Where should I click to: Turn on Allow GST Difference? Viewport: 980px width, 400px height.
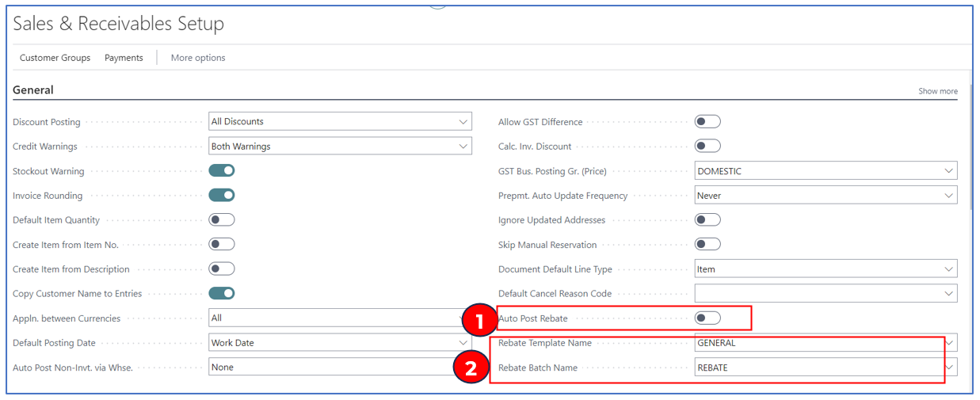(x=707, y=121)
